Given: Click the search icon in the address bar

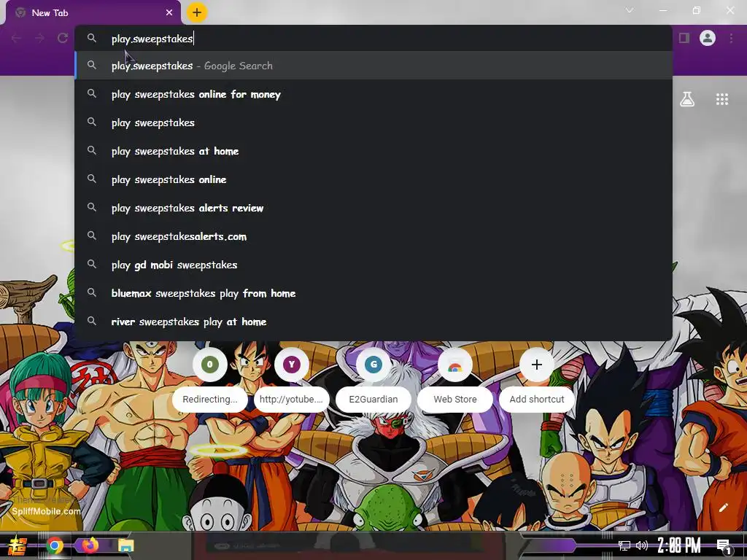Looking at the screenshot, I should [x=91, y=38].
